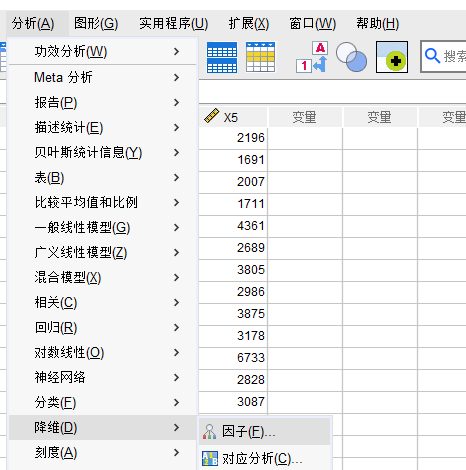
Task: Select the second 变量 column header
Action: [380, 117]
